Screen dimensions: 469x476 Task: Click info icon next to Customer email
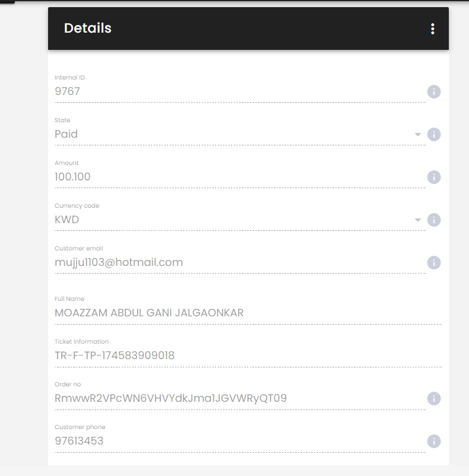click(434, 263)
